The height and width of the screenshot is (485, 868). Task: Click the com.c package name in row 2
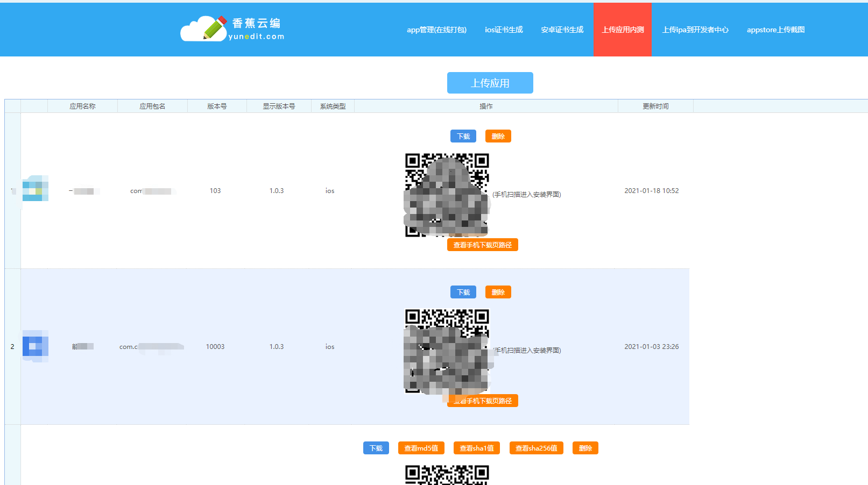[x=151, y=347]
